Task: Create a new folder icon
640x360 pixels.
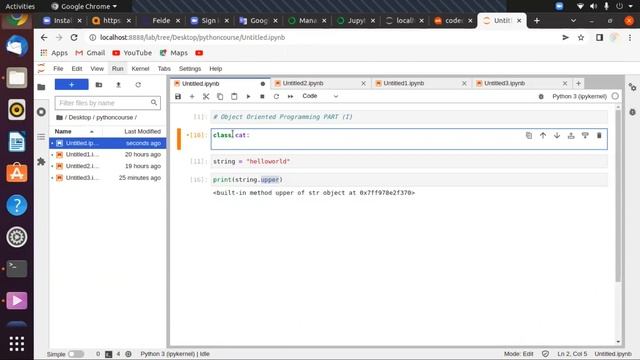Action: pyautogui.click(x=99, y=84)
